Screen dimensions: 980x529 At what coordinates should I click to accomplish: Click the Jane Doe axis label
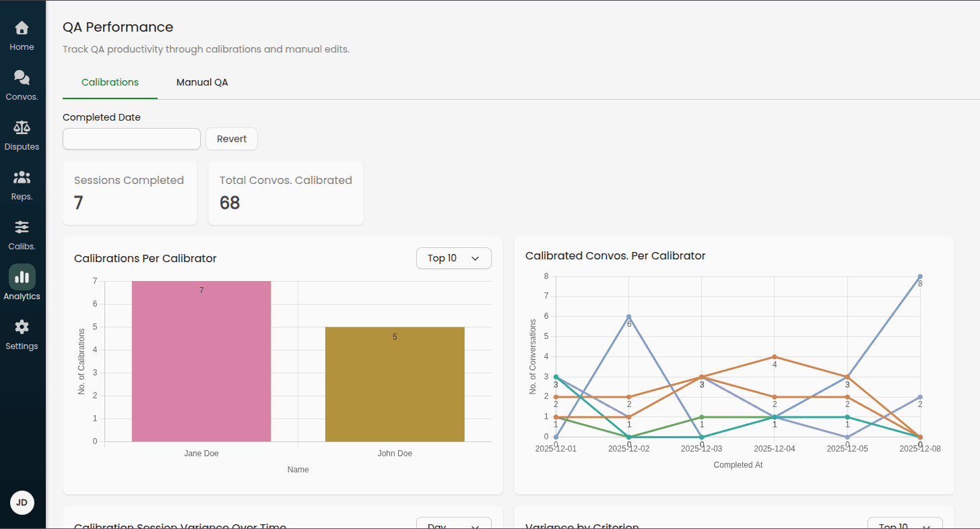point(201,454)
